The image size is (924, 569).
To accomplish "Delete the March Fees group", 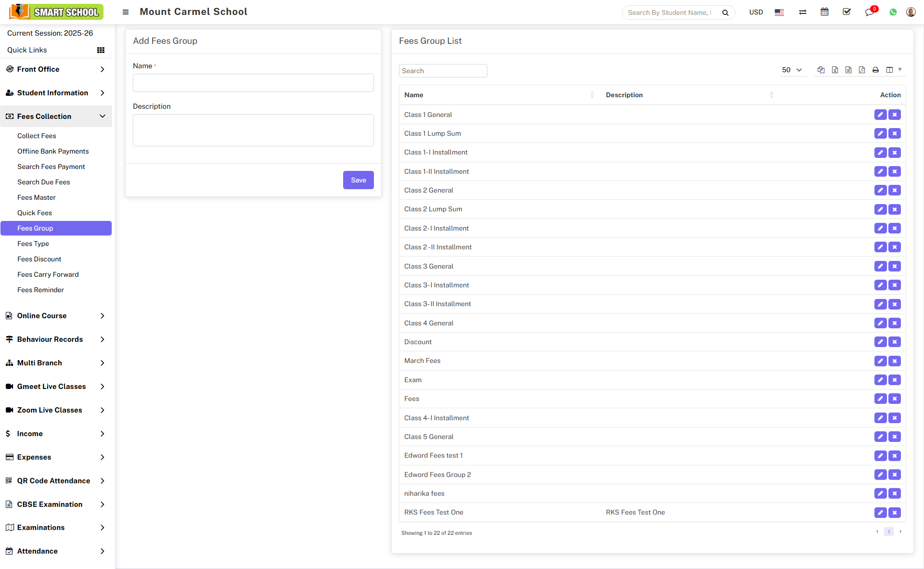I will [x=895, y=361].
